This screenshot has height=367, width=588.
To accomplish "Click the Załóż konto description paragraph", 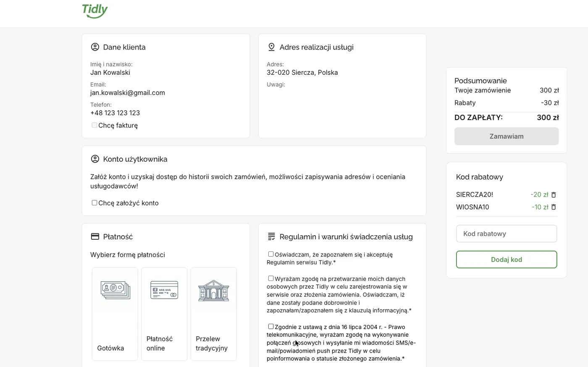I will (248, 181).
